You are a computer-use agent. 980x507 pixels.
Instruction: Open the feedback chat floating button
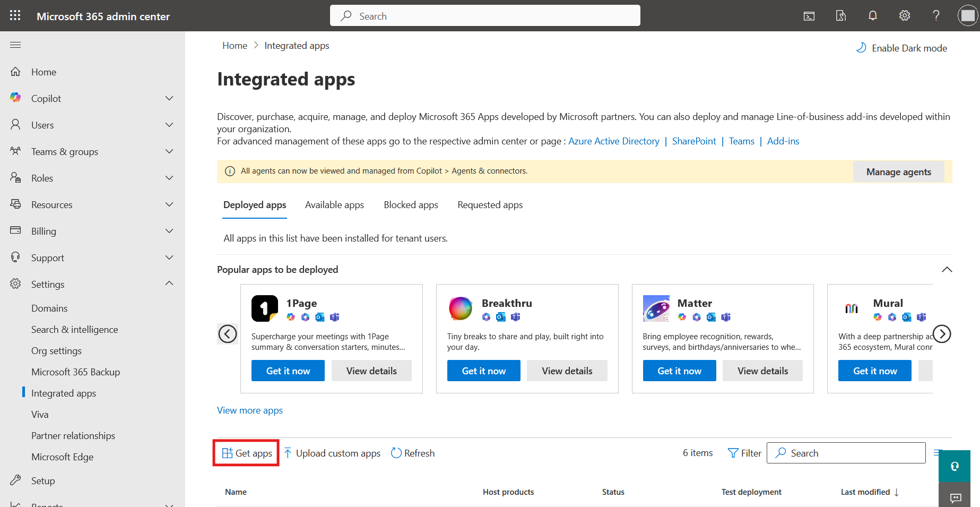tap(956, 497)
